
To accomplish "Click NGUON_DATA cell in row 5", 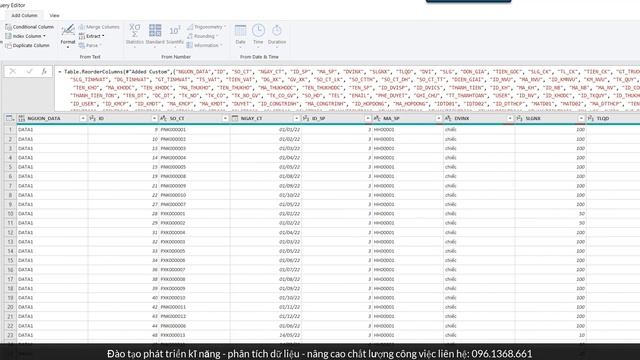I will pyautogui.click(x=52, y=167).
